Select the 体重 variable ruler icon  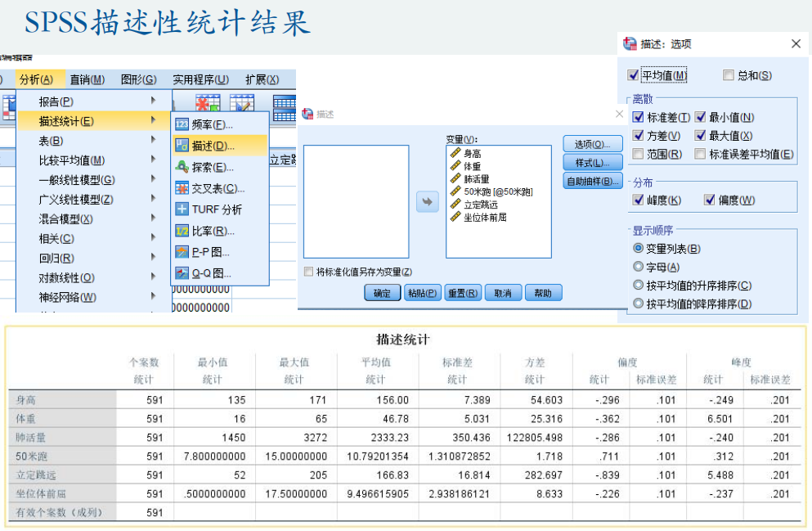(x=455, y=166)
